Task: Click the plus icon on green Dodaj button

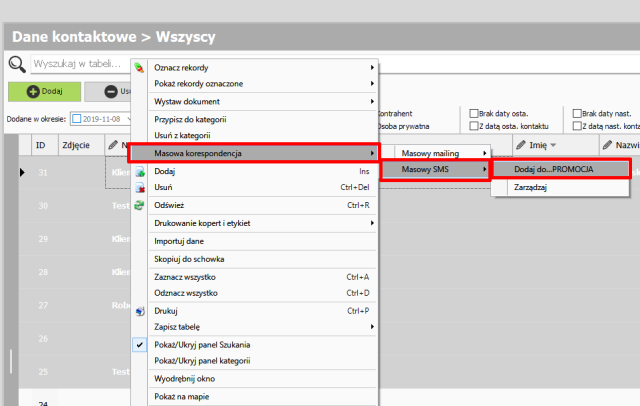Action: click(33, 91)
